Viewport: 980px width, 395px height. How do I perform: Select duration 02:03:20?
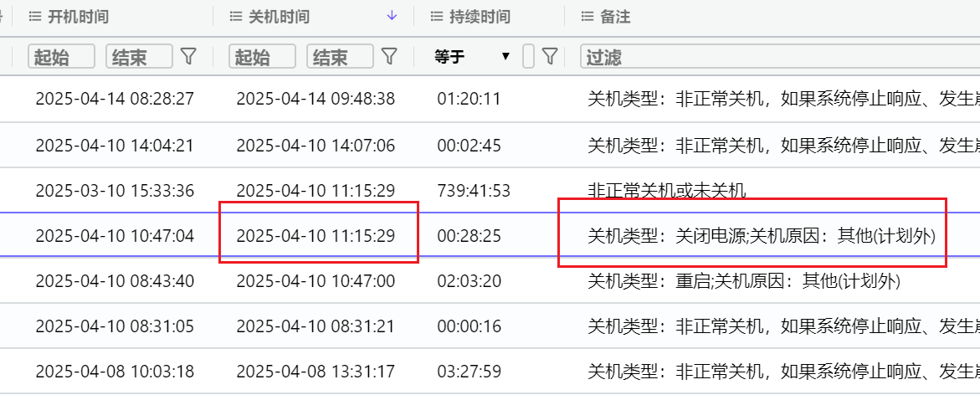469,280
